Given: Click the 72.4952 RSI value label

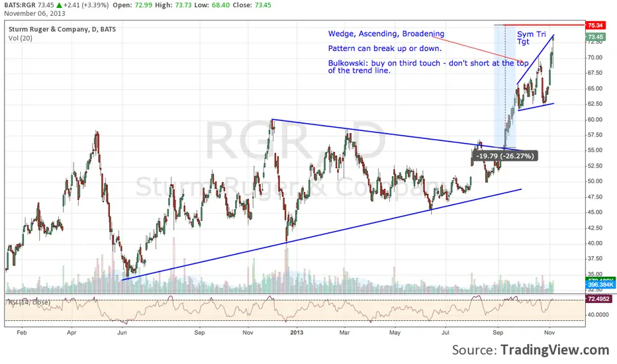Looking at the screenshot, I should pos(598,299).
